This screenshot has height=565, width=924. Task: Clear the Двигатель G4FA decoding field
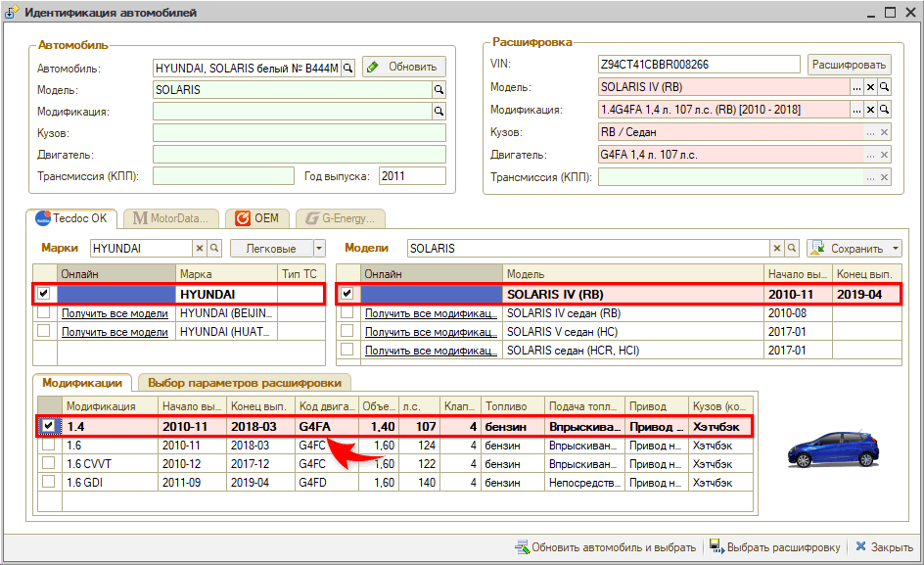coord(884,155)
